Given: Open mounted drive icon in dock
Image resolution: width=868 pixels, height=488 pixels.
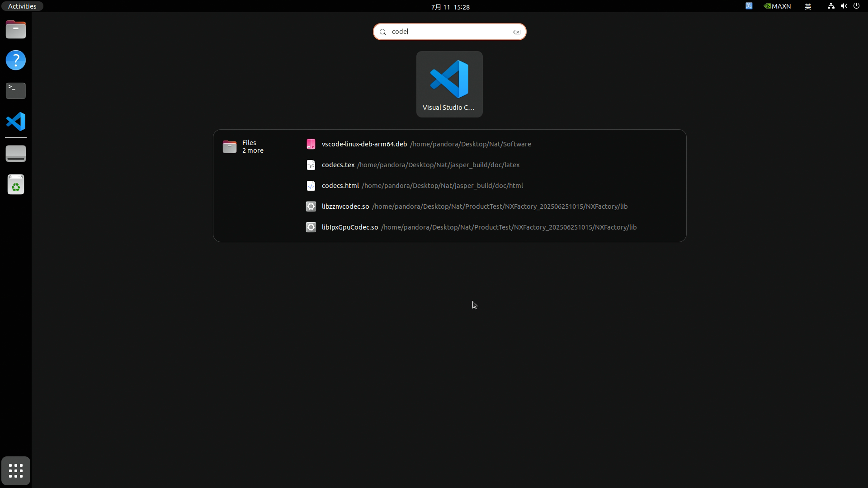Looking at the screenshot, I should (x=16, y=154).
